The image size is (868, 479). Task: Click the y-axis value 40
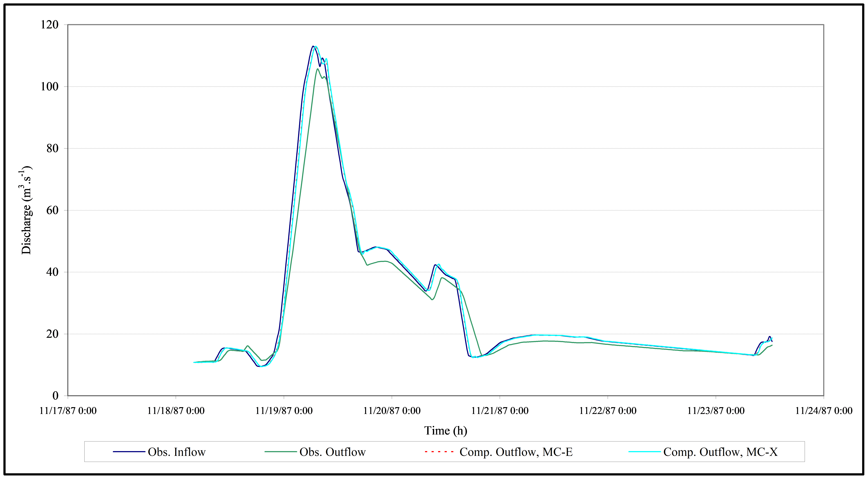click(x=53, y=272)
